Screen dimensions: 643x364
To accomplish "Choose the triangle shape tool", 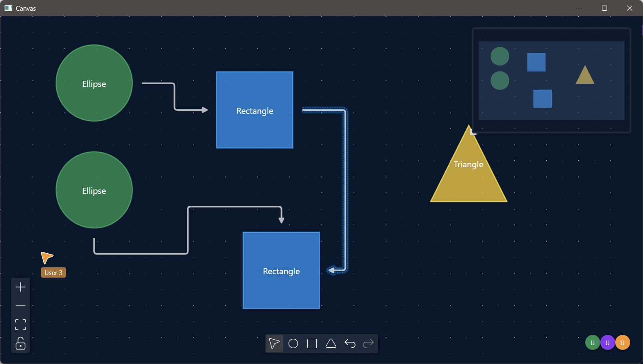I will point(331,343).
